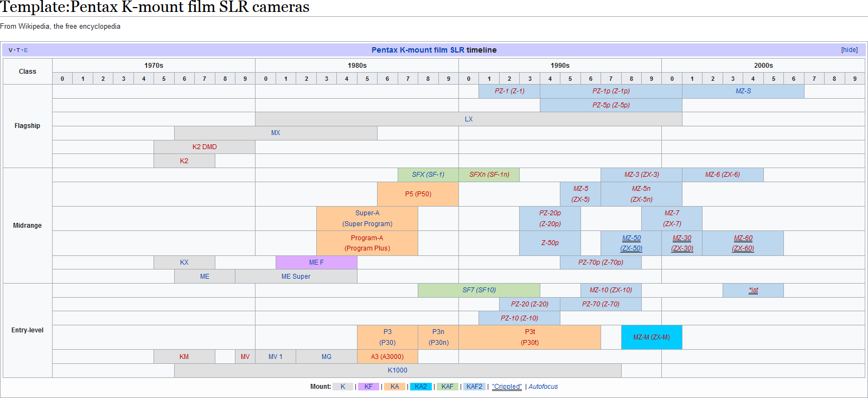
Task: Open the MV 1 camera link
Action: (x=276, y=357)
